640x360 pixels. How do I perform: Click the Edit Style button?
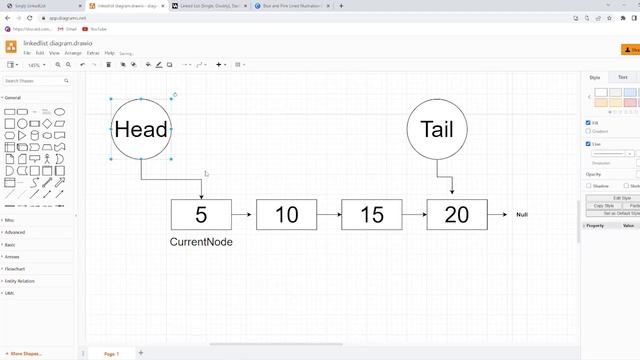613,198
